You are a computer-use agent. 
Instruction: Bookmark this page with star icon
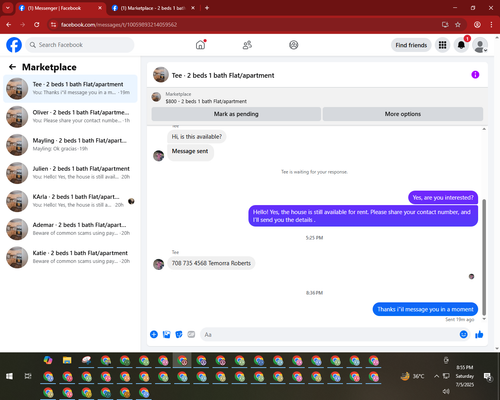pos(458,25)
